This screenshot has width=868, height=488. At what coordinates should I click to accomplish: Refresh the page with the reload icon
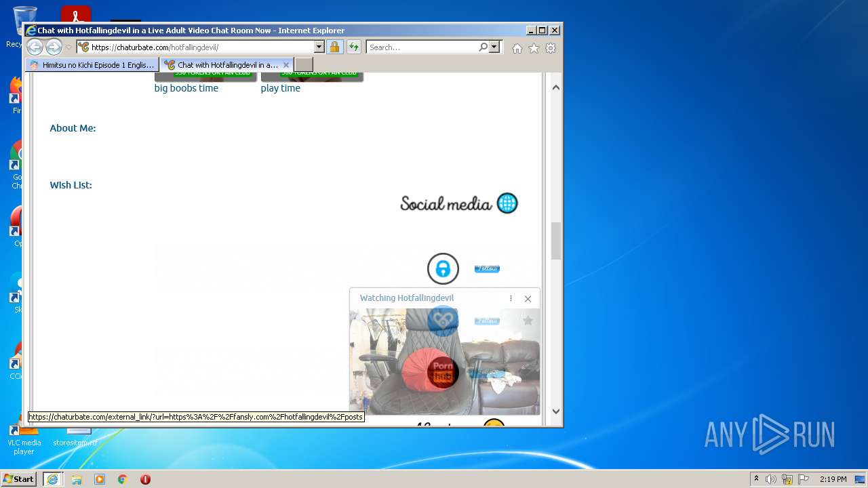point(353,47)
